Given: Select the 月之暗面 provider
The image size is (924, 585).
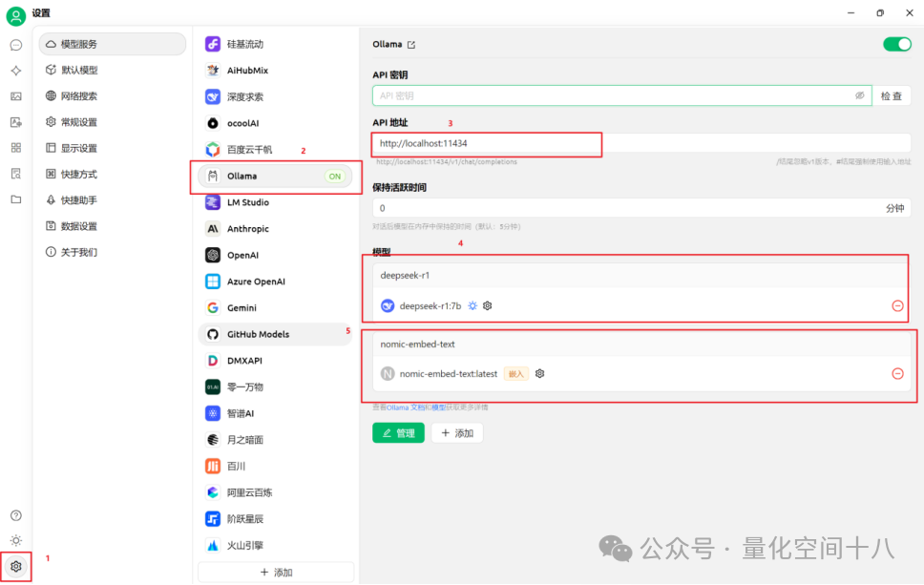Looking at the screenshot, I should 275,440.
